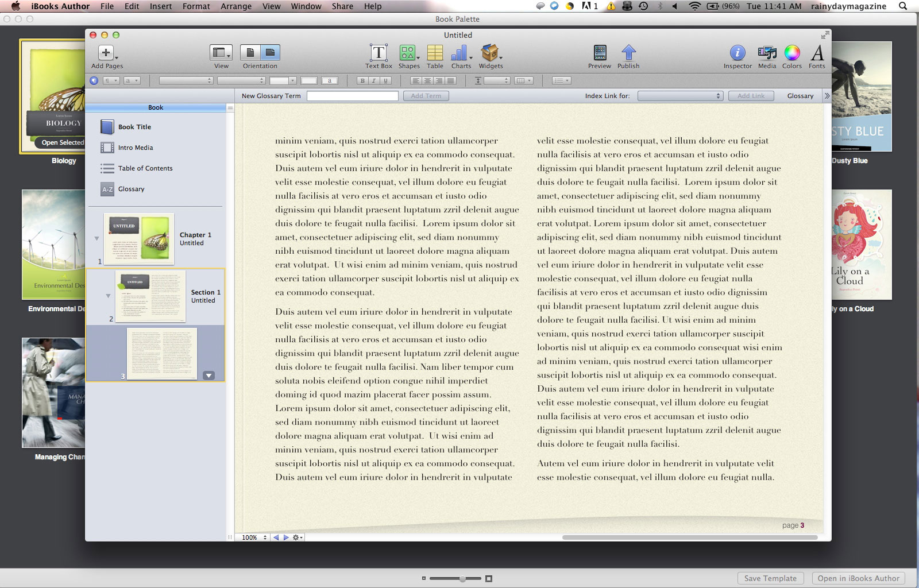
Task: Open the Shapes menu
Action: 408,53
